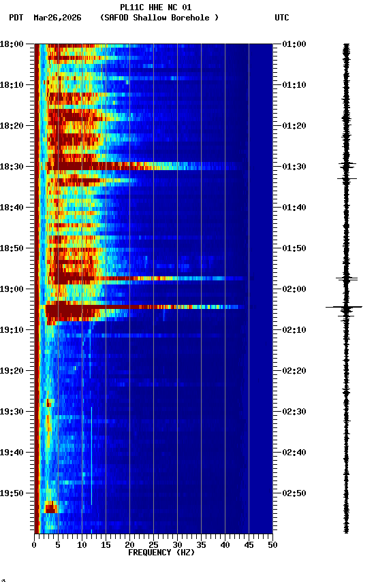Click the 01:30 UTC time label

click(294, 167)
